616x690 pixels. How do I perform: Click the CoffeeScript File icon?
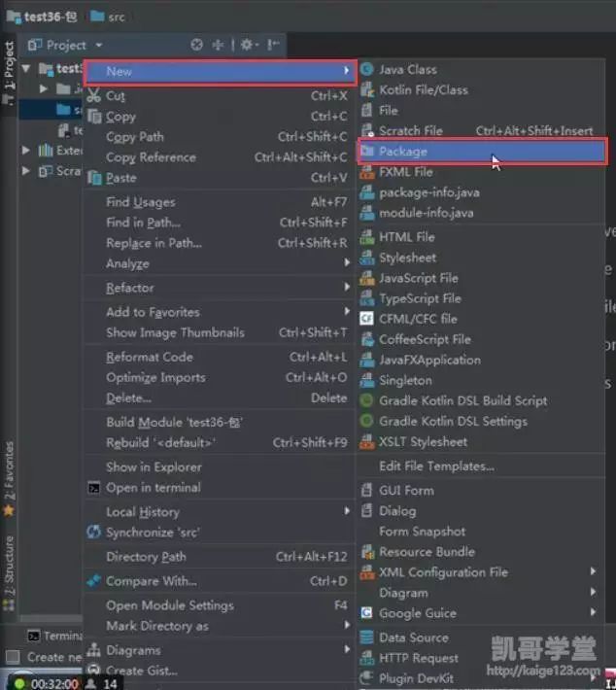[x=366, y=339]
